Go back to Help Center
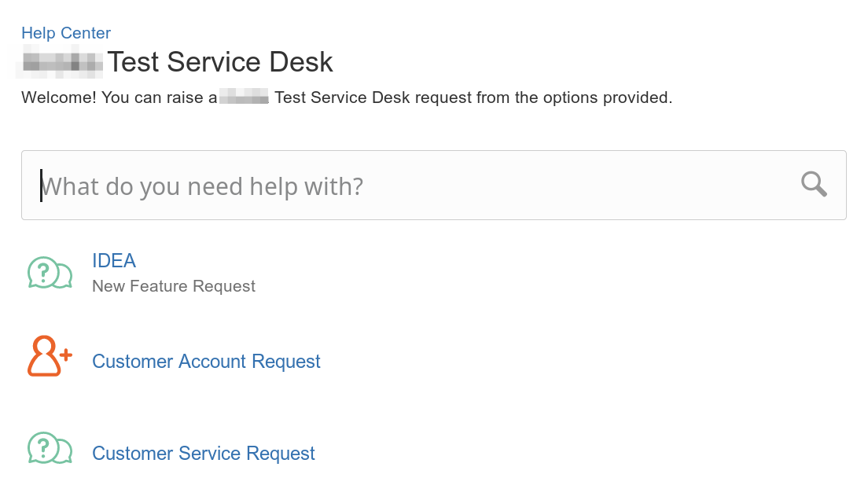Image resolution: width=868 pixels, height=489 pixels. point(66,33)
